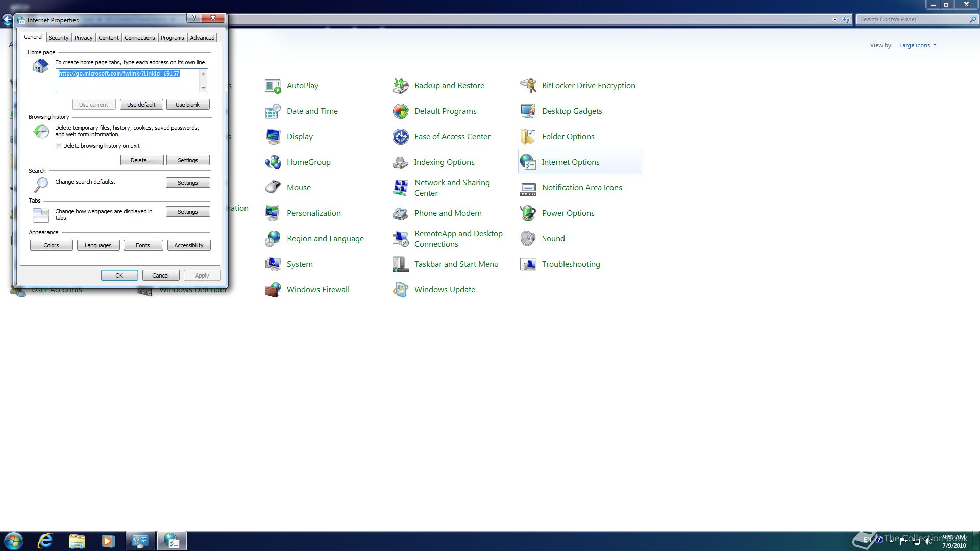Click the Accessibility button
This screenshot has width=980, height=551.
(189, 245)
